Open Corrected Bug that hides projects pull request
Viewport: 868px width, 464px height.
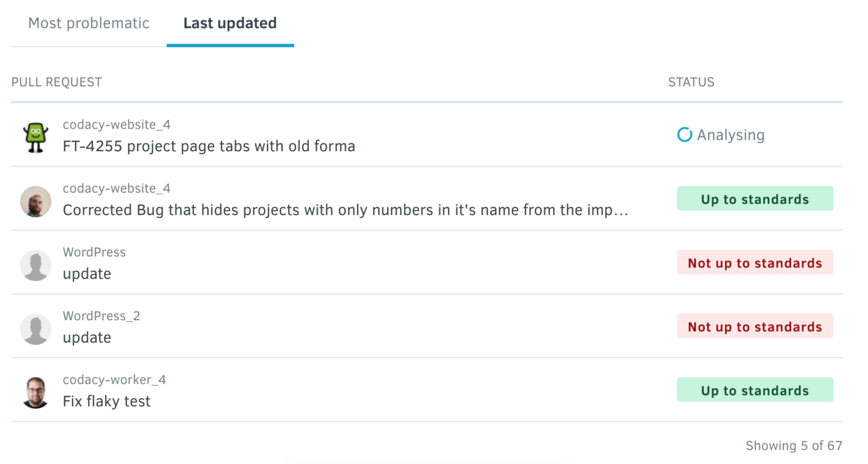click(345, 210)
